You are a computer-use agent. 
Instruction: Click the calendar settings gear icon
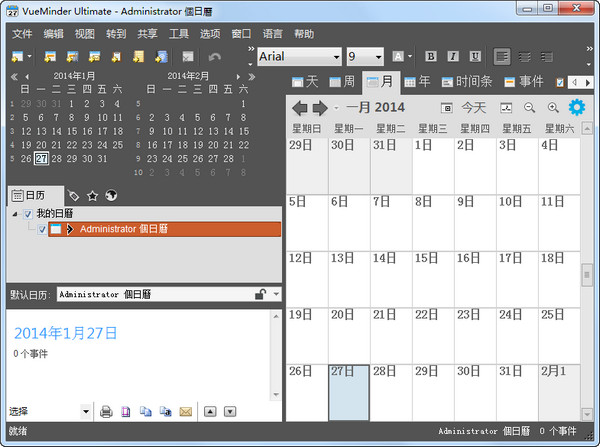[x=577, y=107]
